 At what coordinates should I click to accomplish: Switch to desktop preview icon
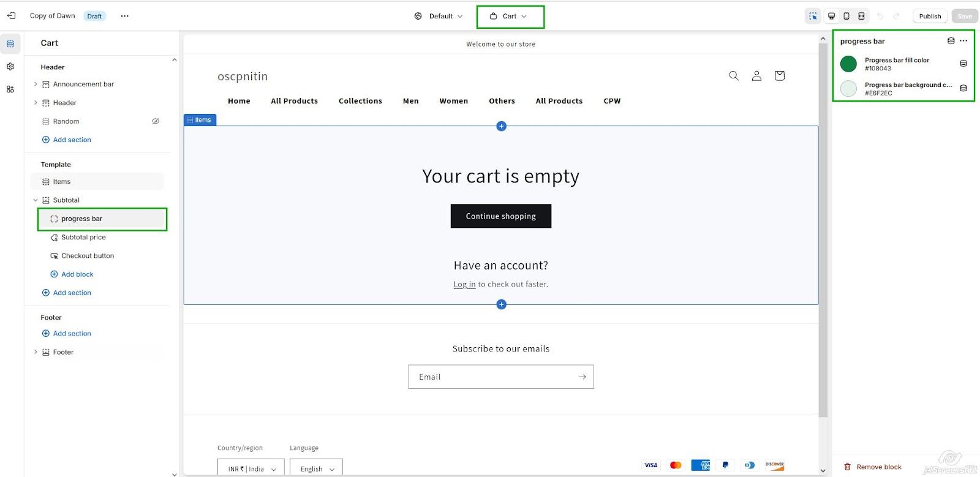pyautogui.click(x=831, y=16)
